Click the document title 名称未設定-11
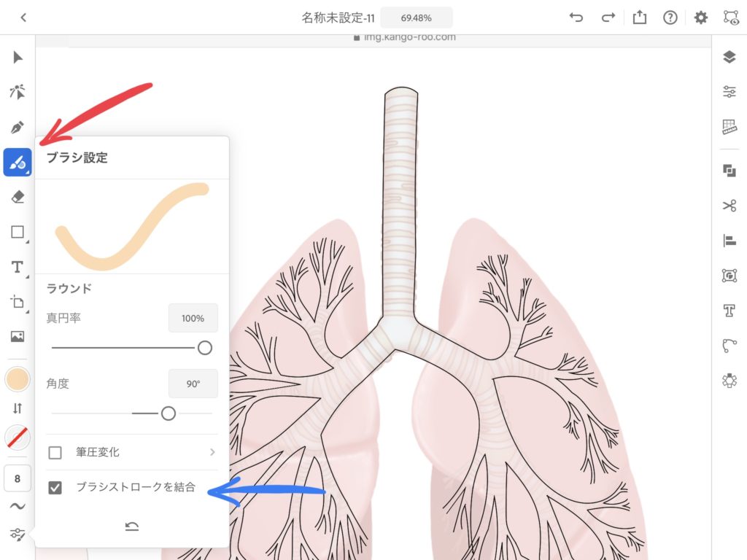The height and width of the screenshot is (560, 747). [x=338, y=18]
